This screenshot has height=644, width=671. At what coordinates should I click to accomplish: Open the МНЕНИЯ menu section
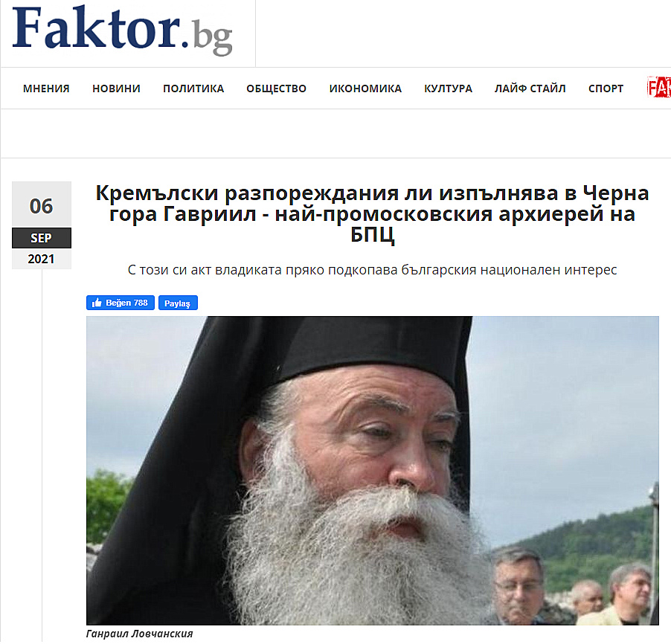(x=46, y=88)
